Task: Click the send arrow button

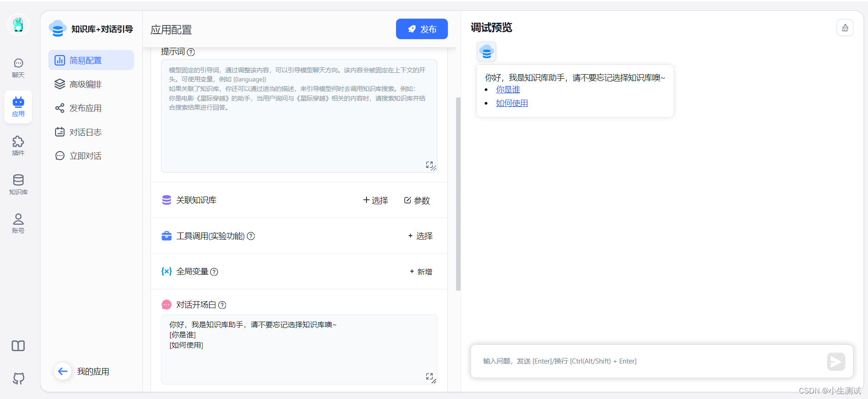Action: (x=836, y=362)
